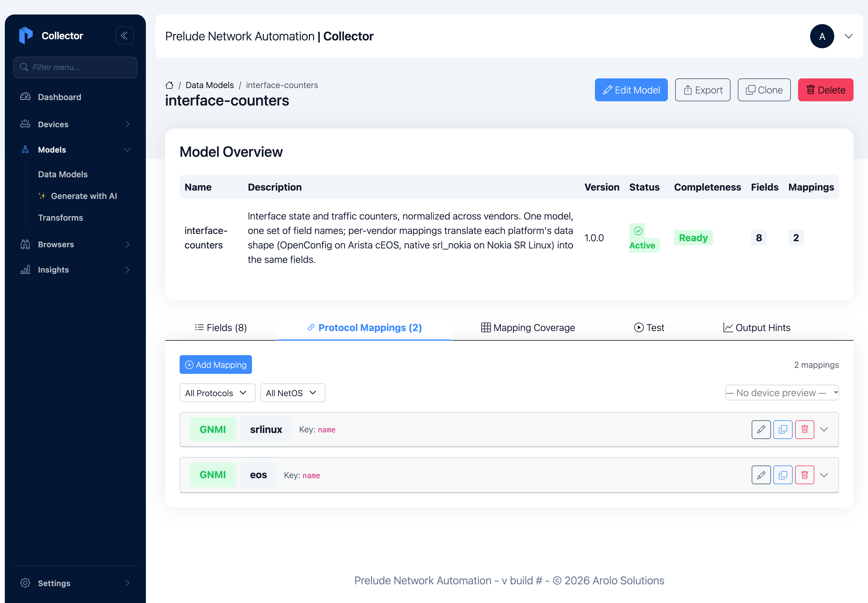Delete the eos mapping with the trash icon
868x603 pixels.
pyautogui.click(x=804, y=475)
